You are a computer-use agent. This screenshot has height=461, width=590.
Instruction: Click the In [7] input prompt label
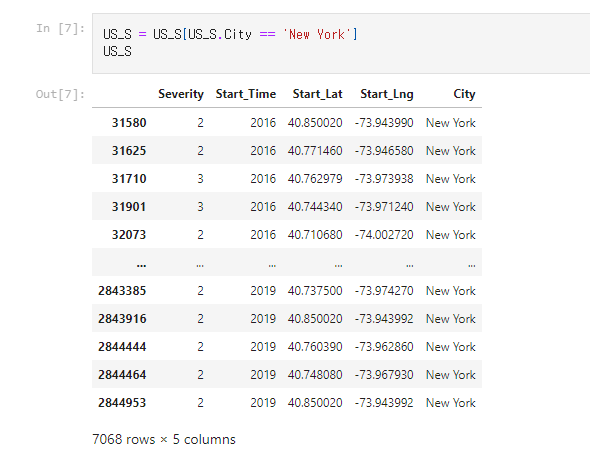(60, 28)
